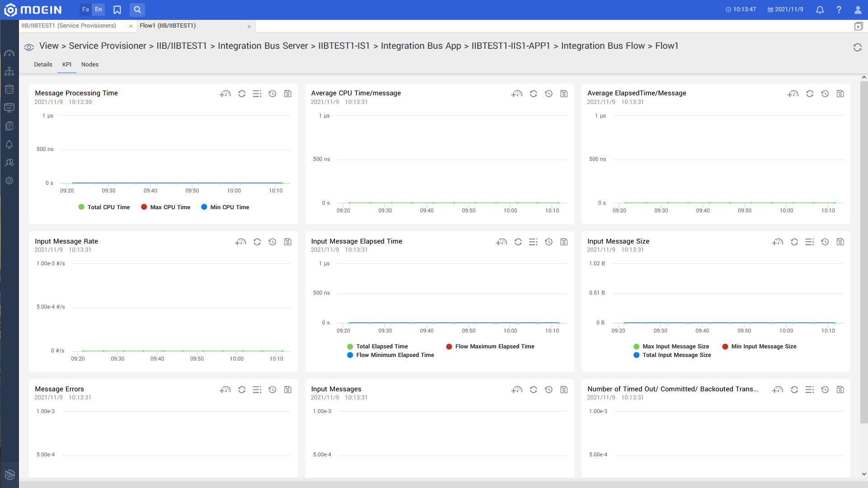Open the settings gear in sidebar
The image size is (868, 488).
point(9,180)
